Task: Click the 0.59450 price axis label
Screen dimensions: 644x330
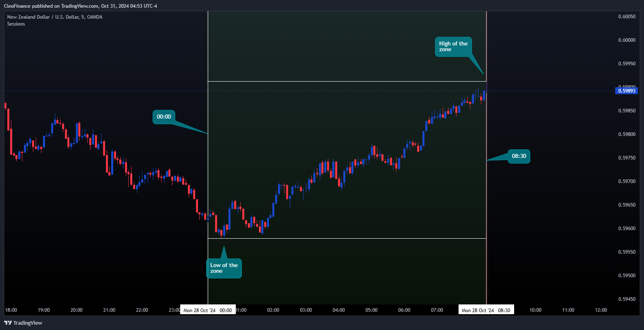Action: (x=627, y=299)
